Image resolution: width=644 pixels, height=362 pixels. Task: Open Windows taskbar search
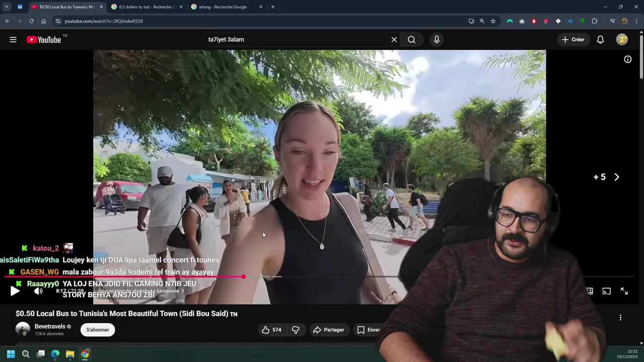tap(26, 354)
